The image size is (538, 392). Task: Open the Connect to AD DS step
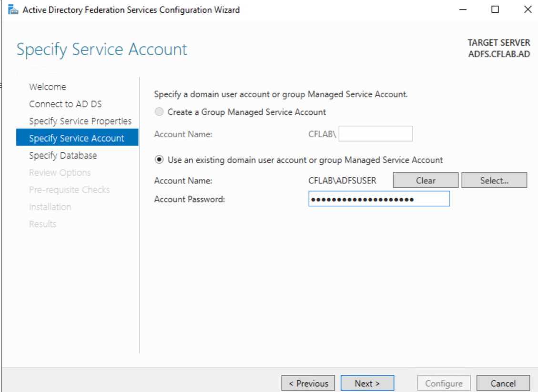tap(65, 104)
